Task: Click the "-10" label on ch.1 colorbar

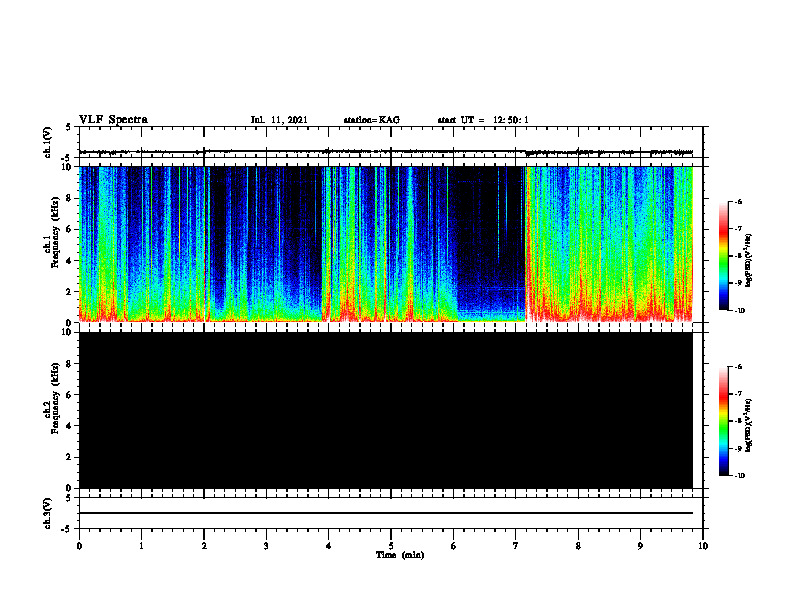Action: pos(739,310)
